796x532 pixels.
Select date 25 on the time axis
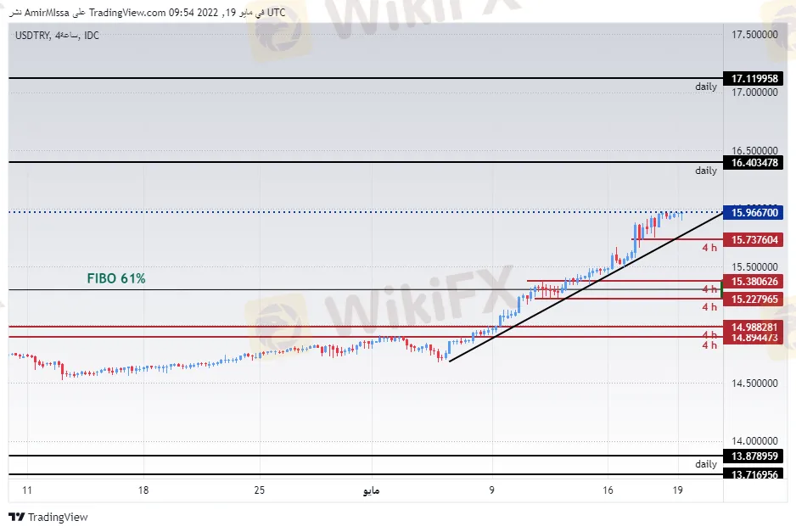pyautogui.click(x=260, y=490)
